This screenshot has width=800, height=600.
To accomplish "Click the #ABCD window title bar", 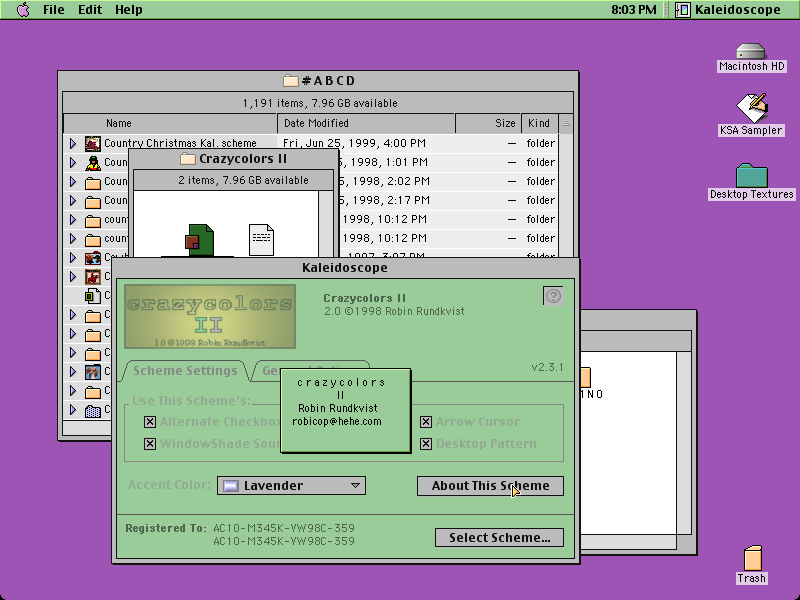I will pos(318,81).
